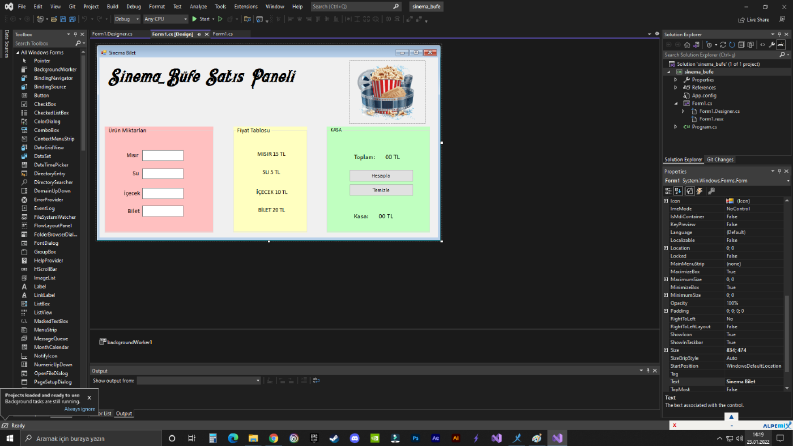
Task: Switch to the Git Changes tab
Action: pos(720,159)
